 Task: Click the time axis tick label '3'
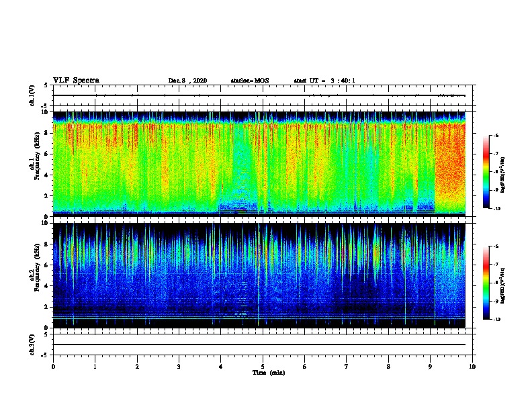(x=179, y=367)
